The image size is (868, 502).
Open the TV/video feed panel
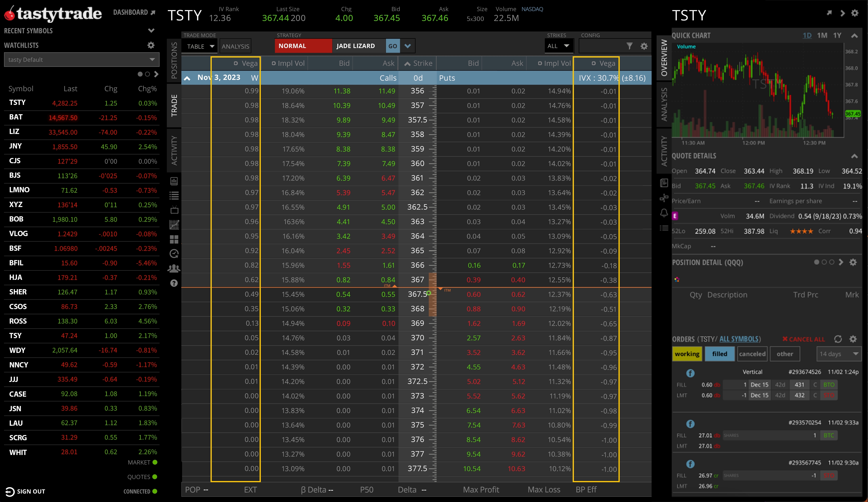pyautogui.click(x=174, y=210)
